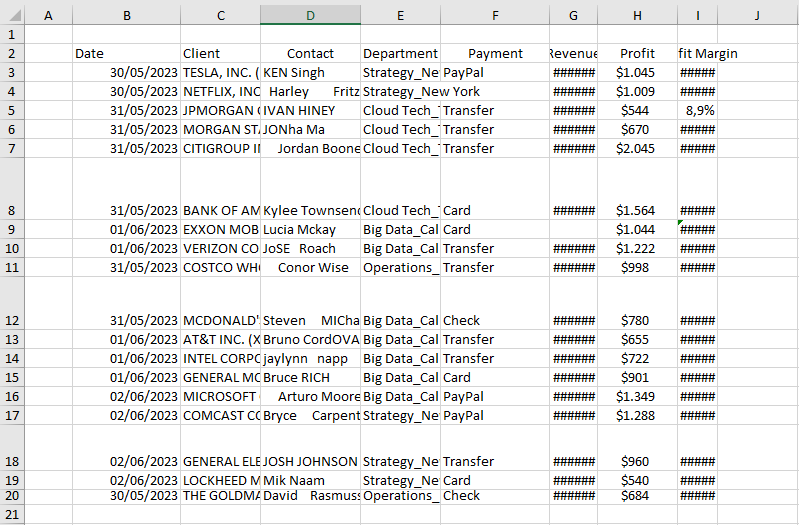The image size is (799, 525).
Task: Click the Client header cell
Action: 220,54
